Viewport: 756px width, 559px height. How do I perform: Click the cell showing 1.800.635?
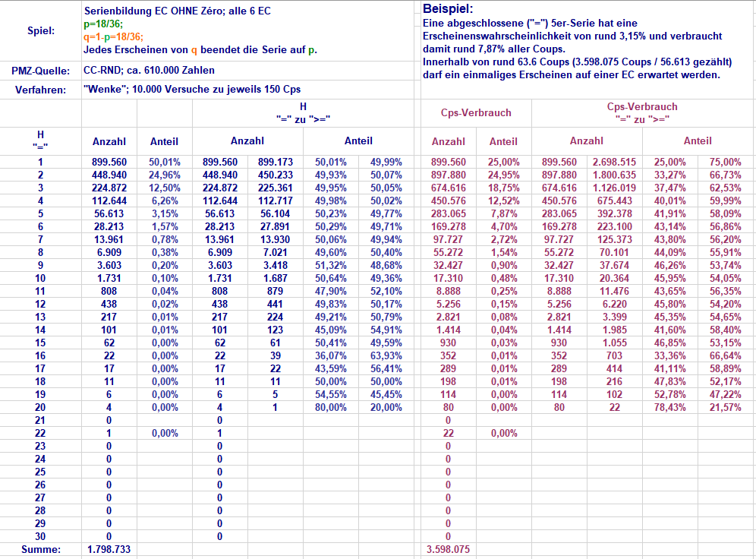tap(614, 175)
